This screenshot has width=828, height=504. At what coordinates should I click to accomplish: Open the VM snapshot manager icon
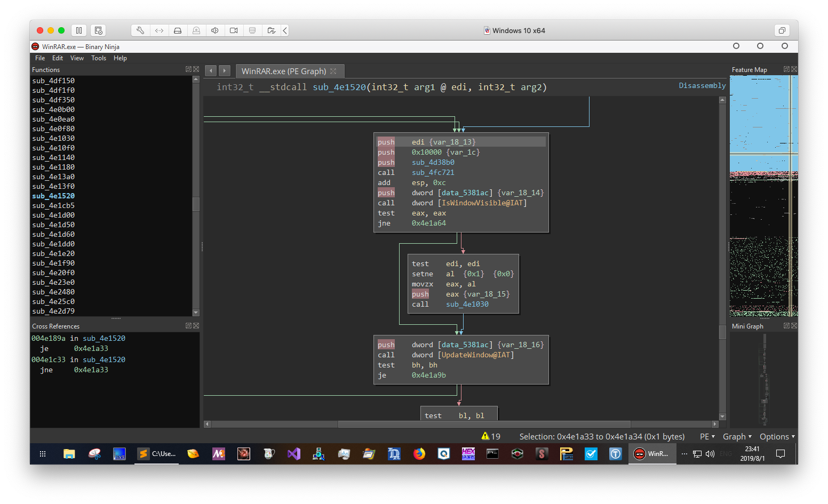[98, 30]
